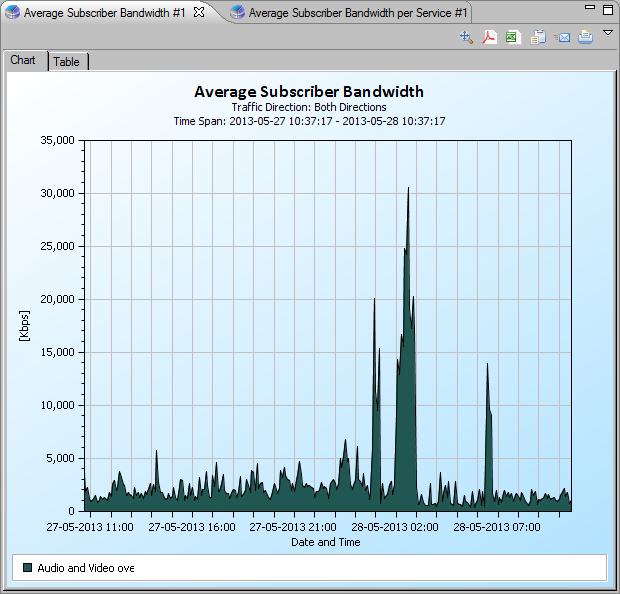The height and width of the screenshot is (594, 620).
Task: Export the report to Excel
Action: [513, 37]
